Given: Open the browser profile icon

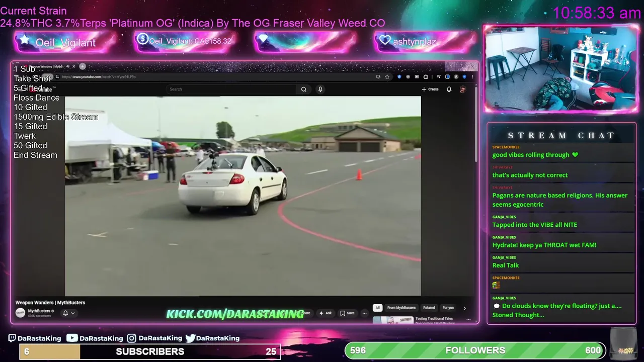Looking at the screenshot, I should [x=456, y=76].
